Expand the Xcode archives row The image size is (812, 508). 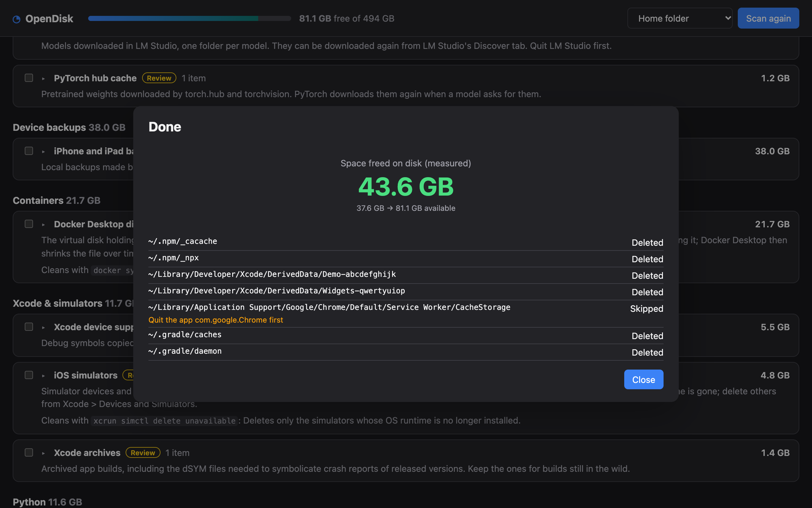coord(43,453)
